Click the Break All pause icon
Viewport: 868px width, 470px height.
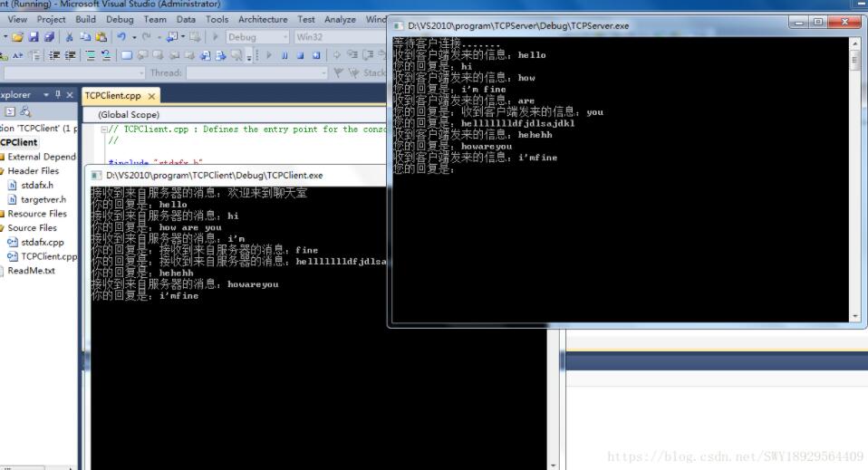[285, 55]
